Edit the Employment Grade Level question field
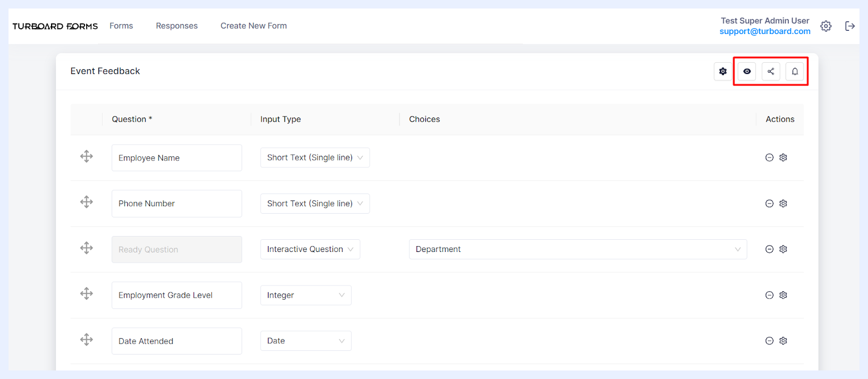Screen dimensions: 868x379 [x=177, y=295]
